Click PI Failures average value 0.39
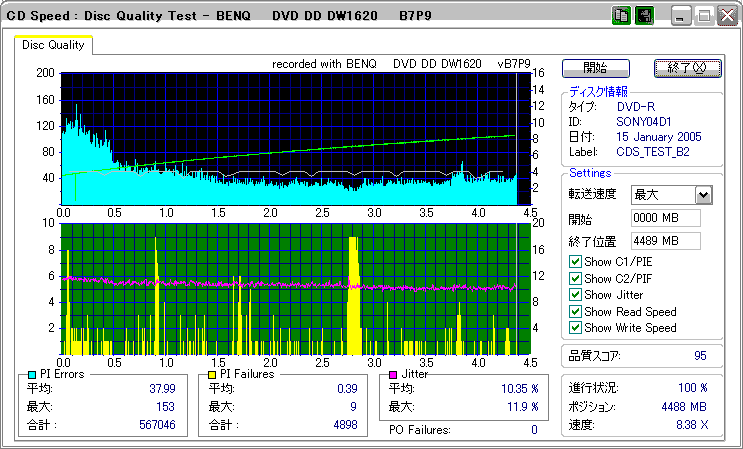 click(x=347, y=389)
